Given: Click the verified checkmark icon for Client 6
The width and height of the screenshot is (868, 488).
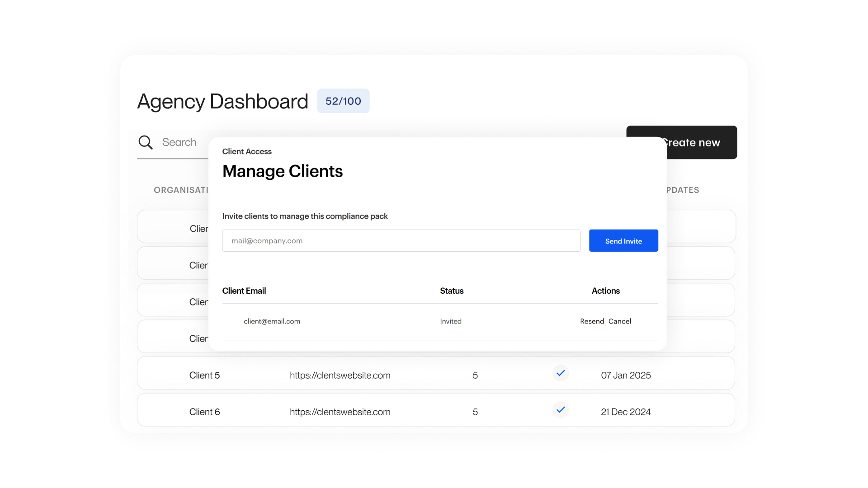Looking at the screenshot, I should (561, 410).
